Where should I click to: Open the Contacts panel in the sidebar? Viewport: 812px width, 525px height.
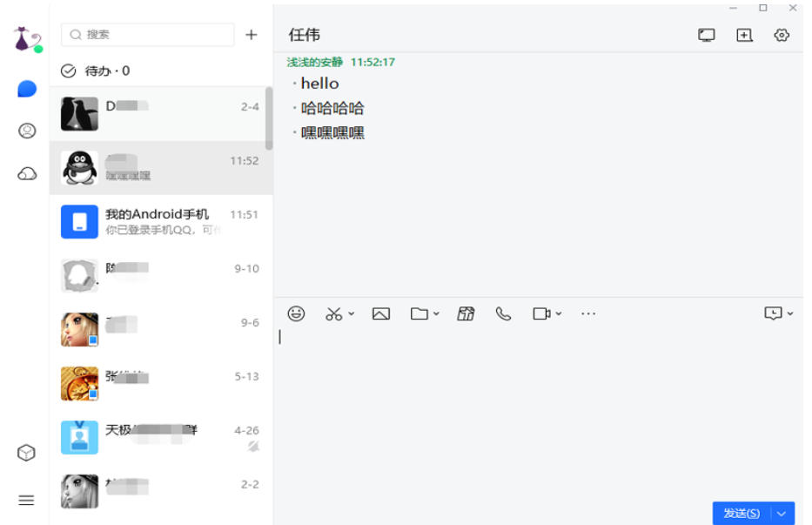(26, 128)
